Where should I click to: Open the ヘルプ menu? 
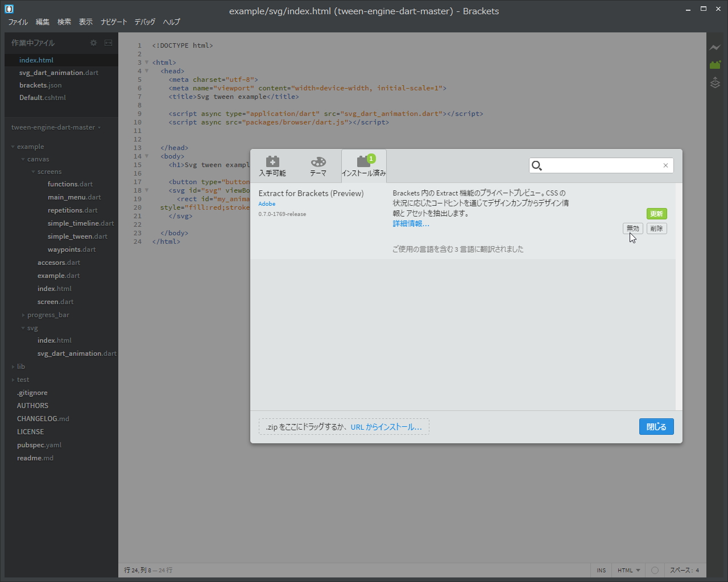[171, 22]
